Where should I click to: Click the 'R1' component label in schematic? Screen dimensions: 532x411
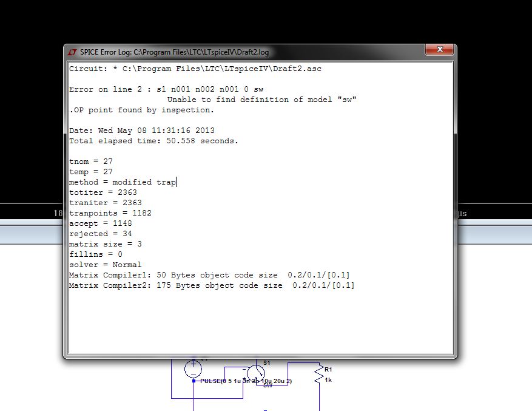coord(328,370)
